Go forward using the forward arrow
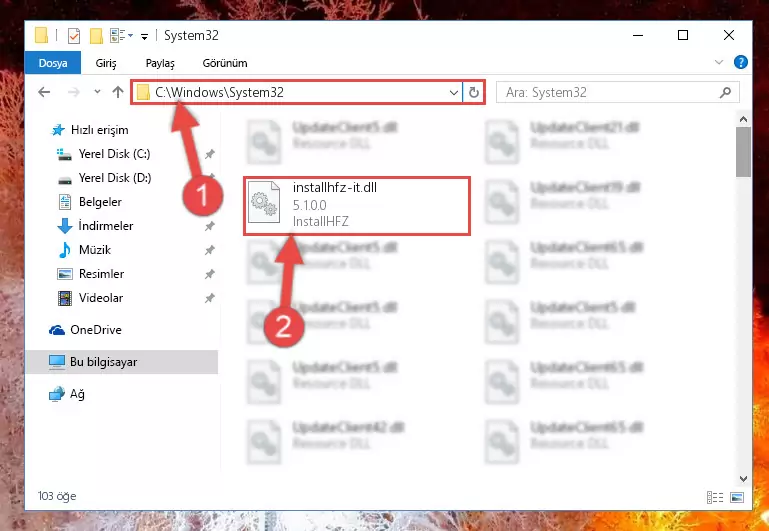 click(x=74, y=92)
